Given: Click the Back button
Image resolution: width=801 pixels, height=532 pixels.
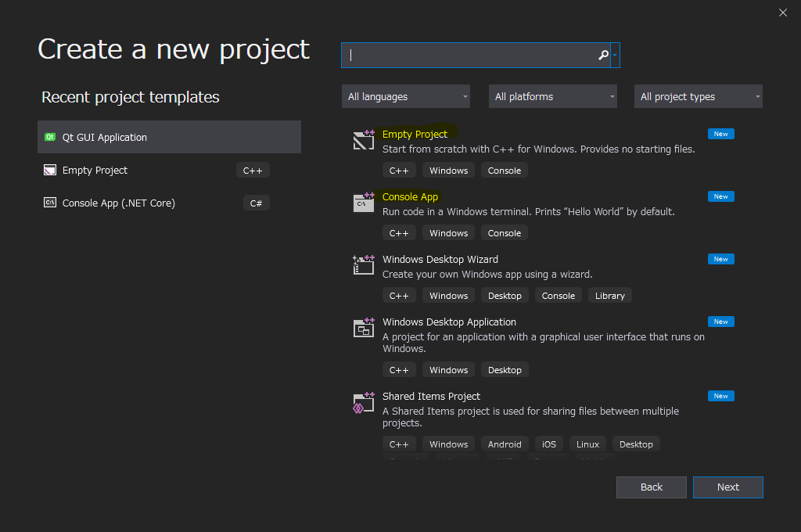Looking at the screenshot, I should coord(652,487).
